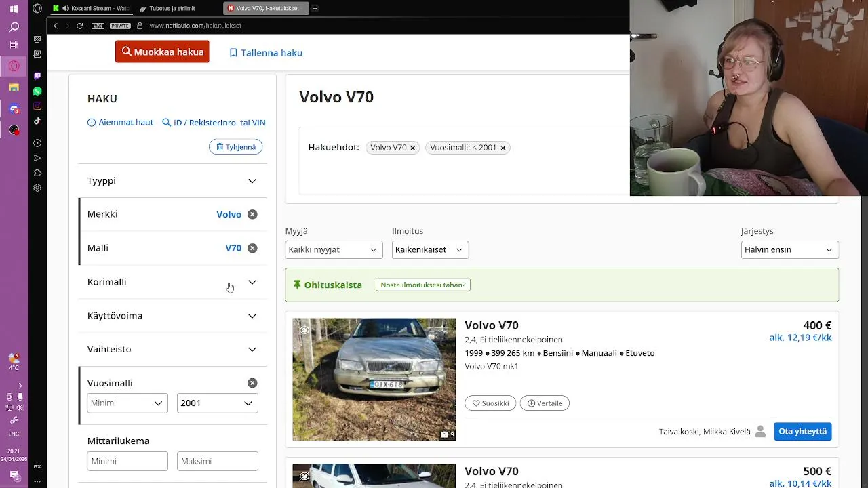Image resolution: width=868 pixels, height=488 pixels.
Task: Click the Mittarilukema Minimi field
Action: click(127, 461)
